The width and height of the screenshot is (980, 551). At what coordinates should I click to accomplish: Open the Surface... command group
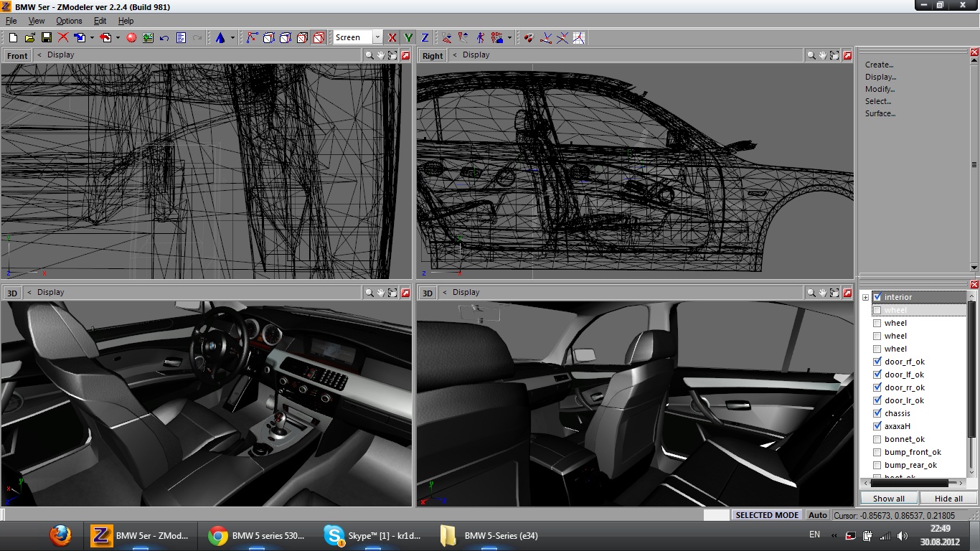tap(880, 113)
